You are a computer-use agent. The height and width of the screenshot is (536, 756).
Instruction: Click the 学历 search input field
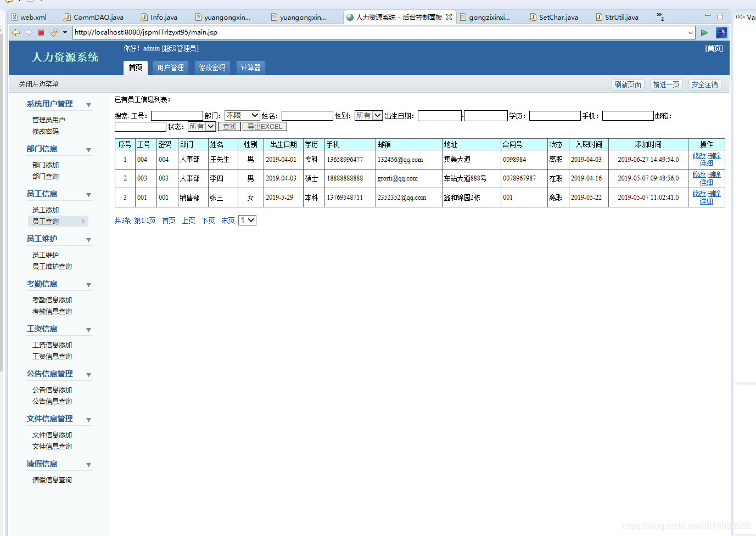pyautogui.click(x=555, y=116)
